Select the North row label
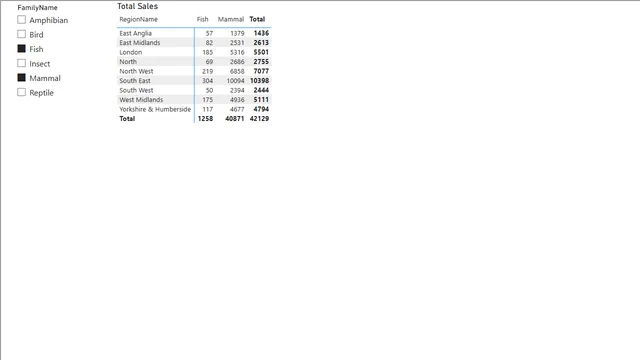Image resolution: width=640 pixels, height=360 pixels. (x=128, y=62)
